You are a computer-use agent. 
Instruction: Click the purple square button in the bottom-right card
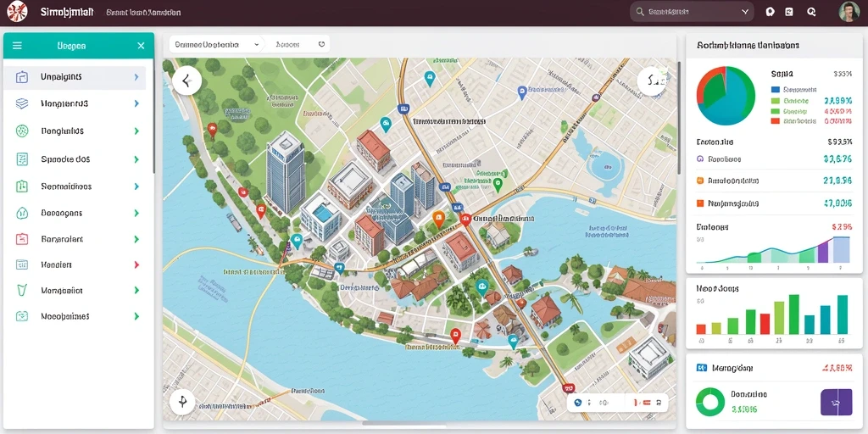click(x=836, y=402)
